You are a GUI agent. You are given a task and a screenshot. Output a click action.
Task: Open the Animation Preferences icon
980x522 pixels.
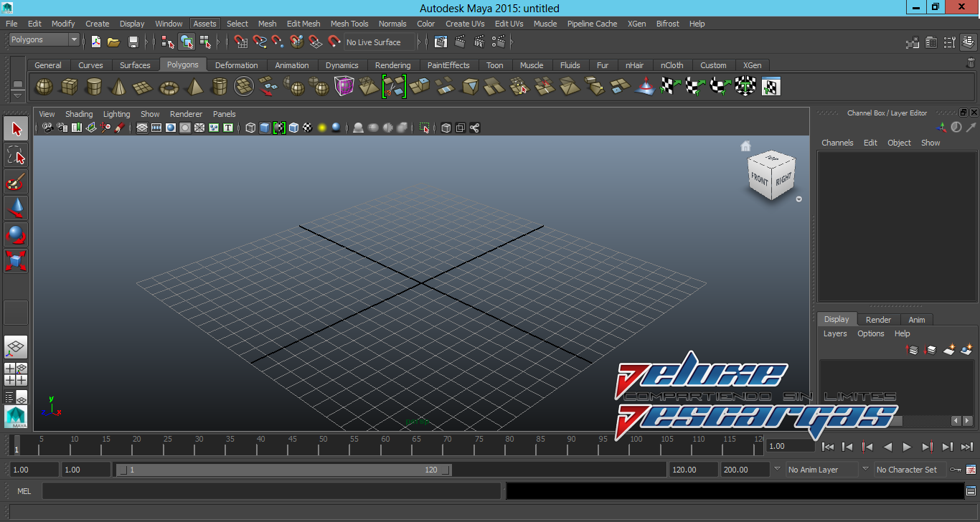pos(971,470)
